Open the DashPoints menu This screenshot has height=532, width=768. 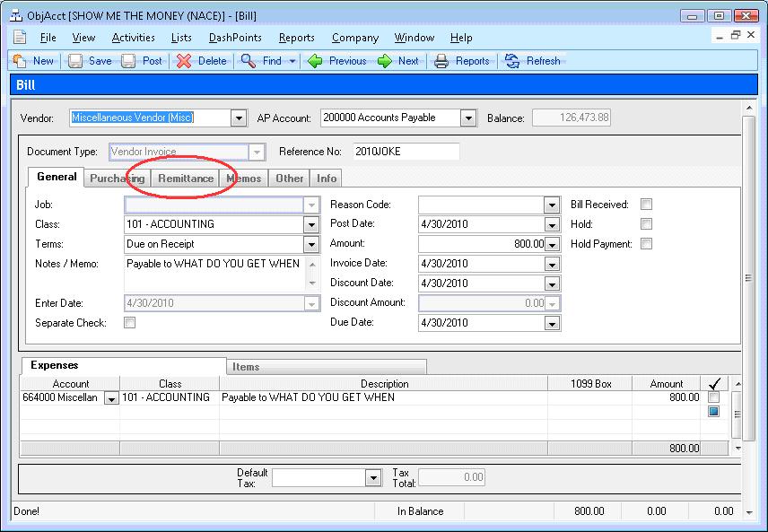[x=234, y=38]
